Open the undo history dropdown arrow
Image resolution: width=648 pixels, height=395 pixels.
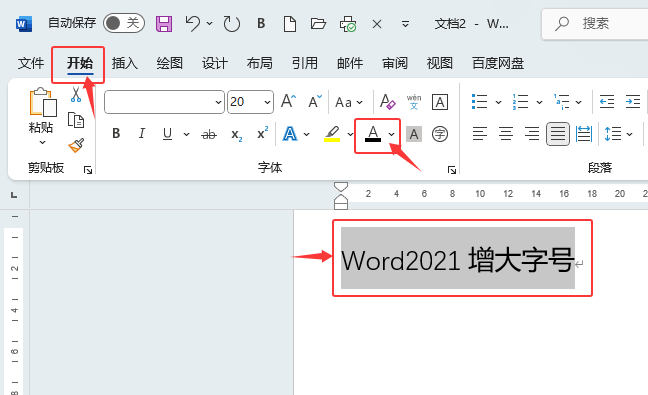210,24
